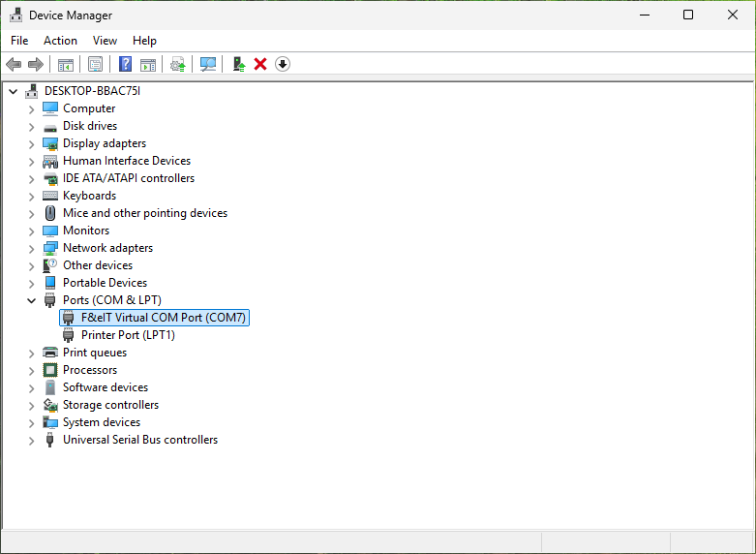Expand the System devices category

click(x=31, y=422)
